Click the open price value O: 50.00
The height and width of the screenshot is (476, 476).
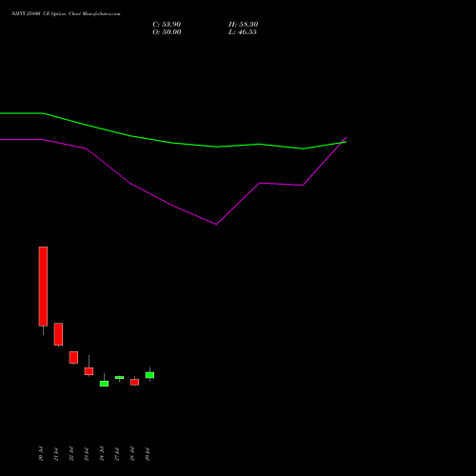pos(167,32)
